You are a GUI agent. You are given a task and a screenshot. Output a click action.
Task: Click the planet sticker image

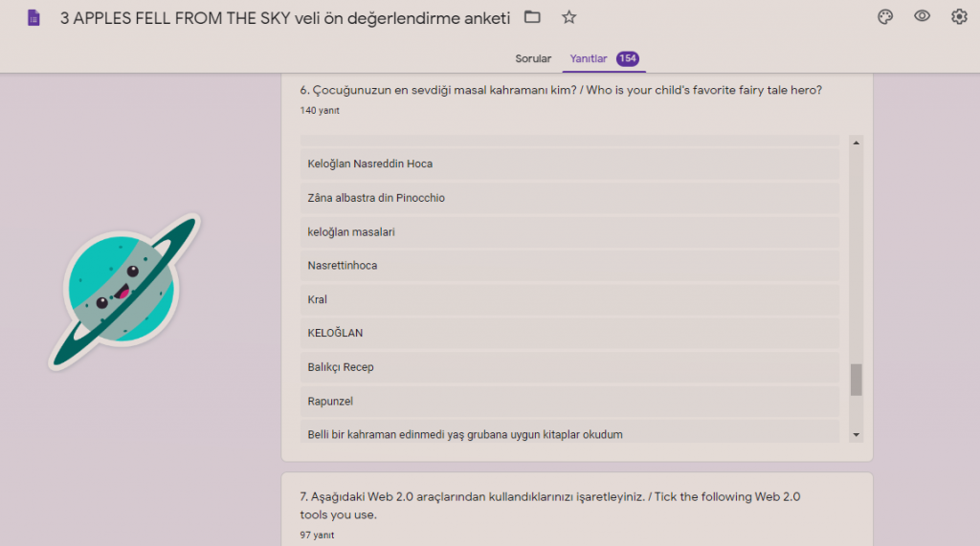[x=124, y=290]
